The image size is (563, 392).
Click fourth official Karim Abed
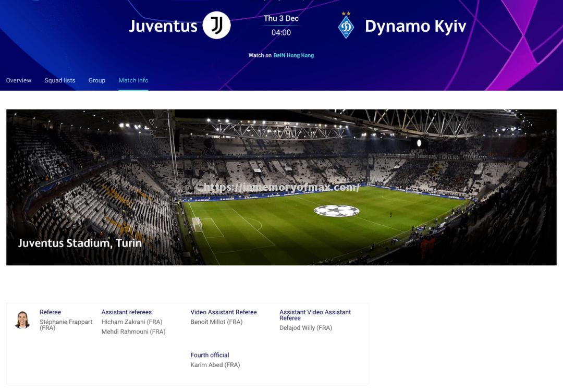tap(215, 365)
